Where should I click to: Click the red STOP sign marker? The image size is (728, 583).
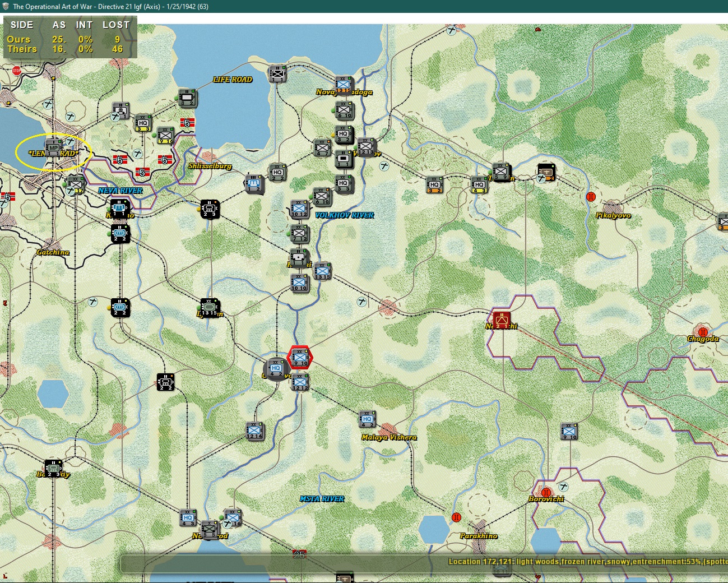coord(16,71)
